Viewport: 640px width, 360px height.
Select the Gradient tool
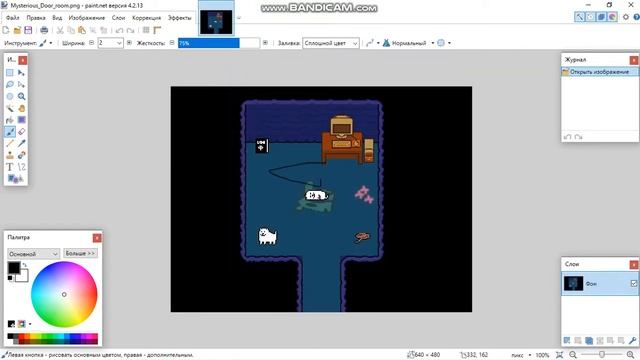[22, 120]
